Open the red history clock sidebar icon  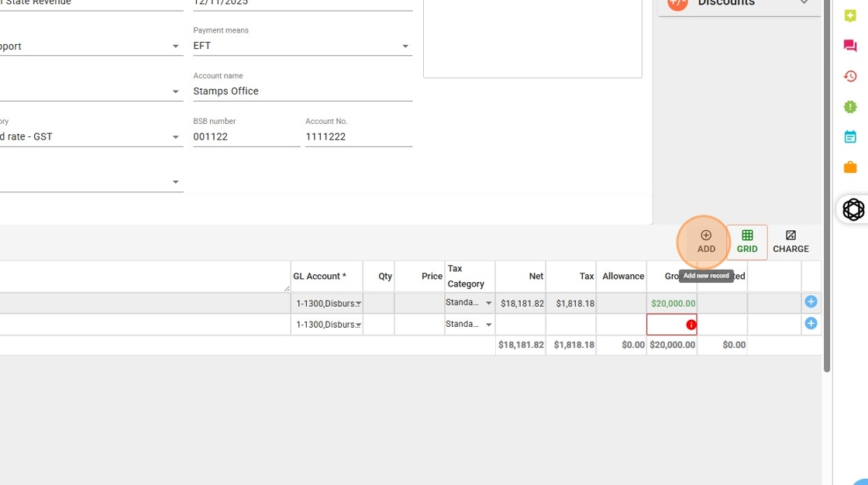click(850, 77)
